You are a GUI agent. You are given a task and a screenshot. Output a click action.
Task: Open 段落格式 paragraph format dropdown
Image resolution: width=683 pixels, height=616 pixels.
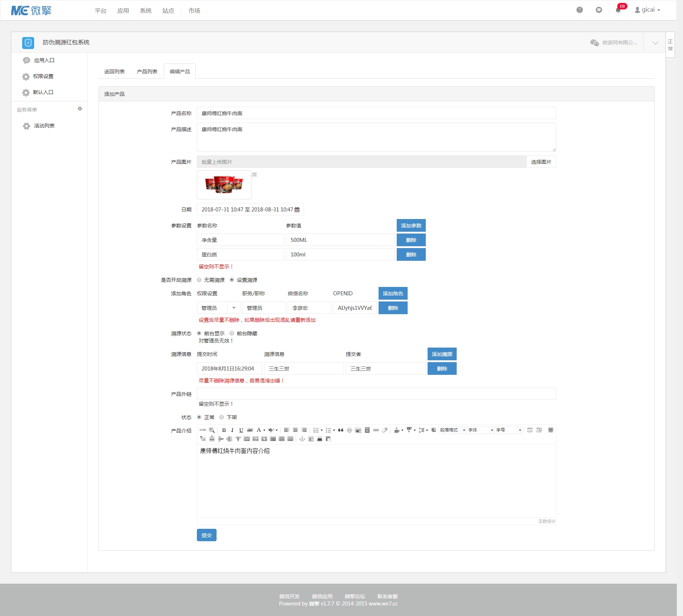tap(452, 430)
